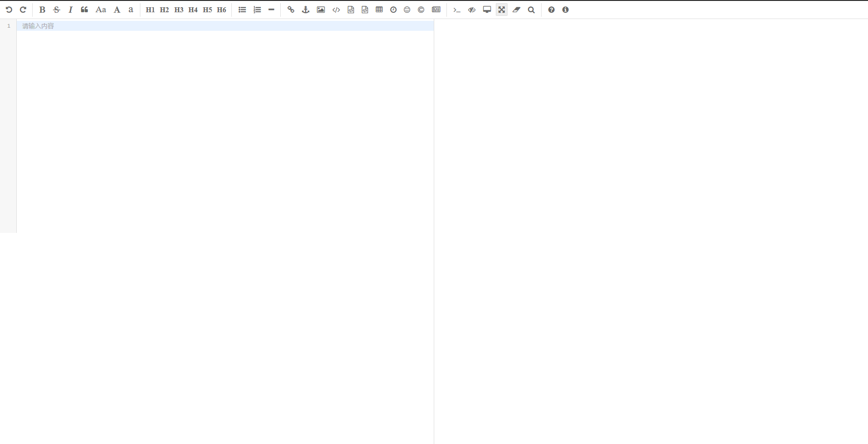Insert a hyperlink with the chain icon
The height and width of the screenshot is (444, 868).
click(291, 10)
